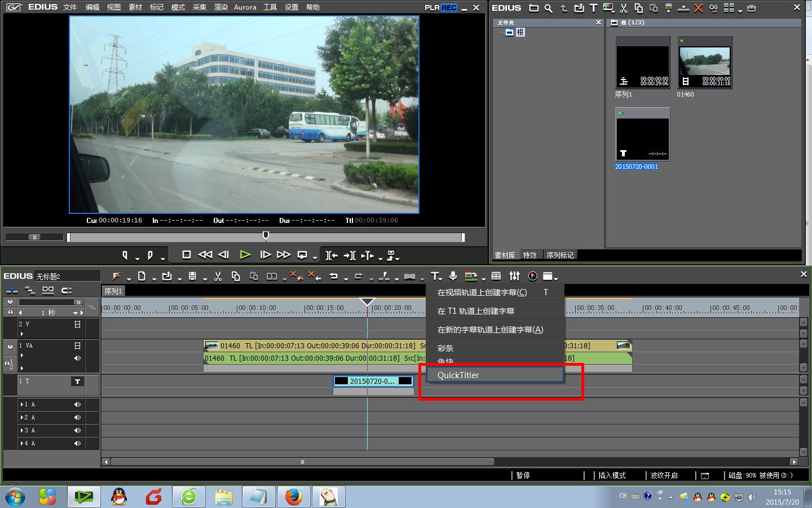812x508 pixels.
Task: Open the vectorscope color wheel icon
Action: (x=532, y=276)
